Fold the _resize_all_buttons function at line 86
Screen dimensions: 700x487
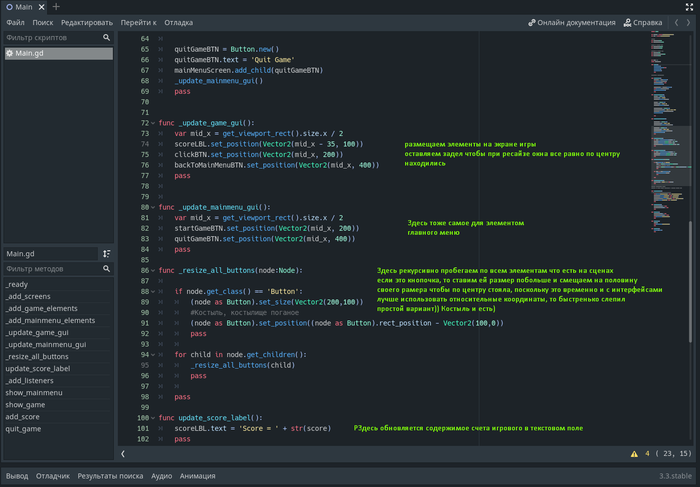152,271
